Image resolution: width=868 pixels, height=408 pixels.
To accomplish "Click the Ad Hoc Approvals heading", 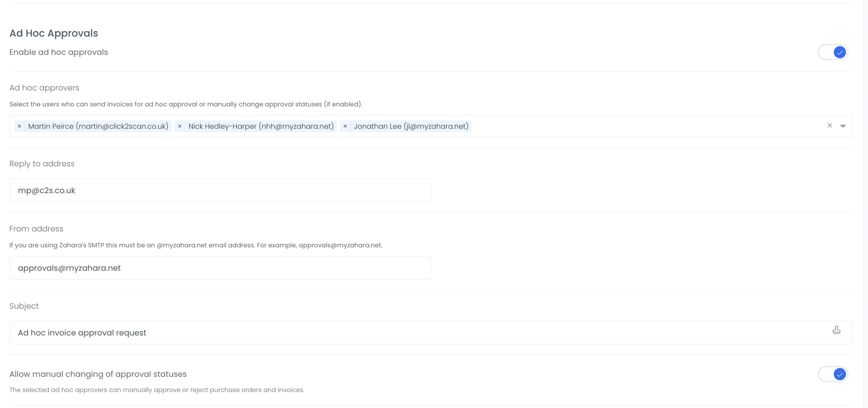I will click(54, 33).
